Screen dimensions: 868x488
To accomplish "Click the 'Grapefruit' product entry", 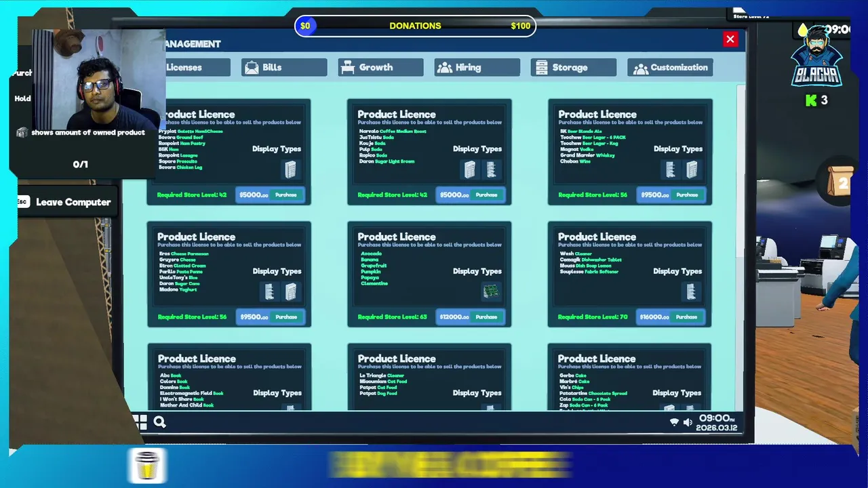I will [x=373, y=266].
